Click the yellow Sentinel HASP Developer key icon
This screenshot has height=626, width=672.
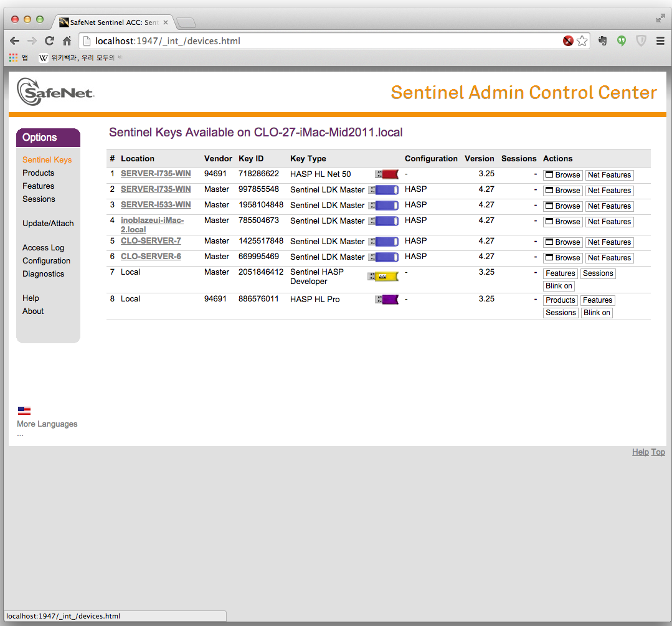tap(382, 277)
